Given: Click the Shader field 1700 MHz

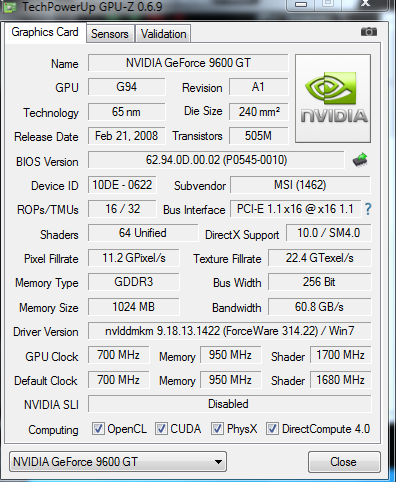Looking at the screenshot, I should pos(341,355).
